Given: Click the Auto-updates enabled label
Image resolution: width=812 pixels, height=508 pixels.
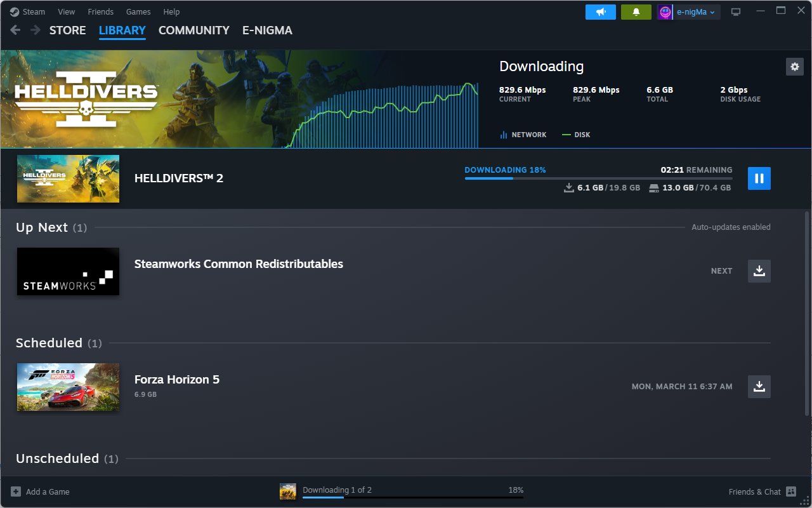Looking at the screenshot, I should click(731, 227).
